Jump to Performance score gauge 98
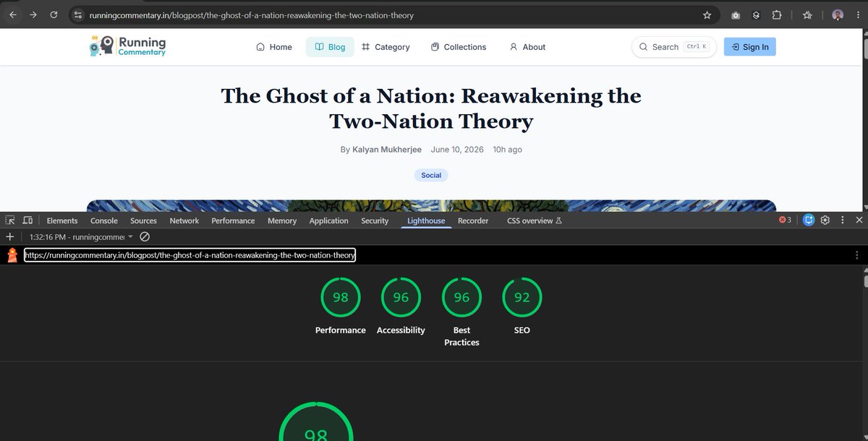868x441 pixels. (340, 307)
